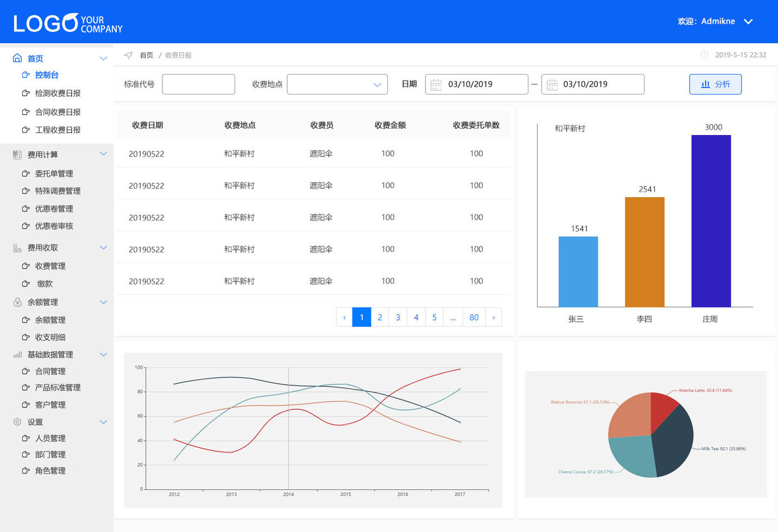Click the end date field 03/10/2019
The height and width of the screenshot is (532, 778).
[x=593, y=84]
